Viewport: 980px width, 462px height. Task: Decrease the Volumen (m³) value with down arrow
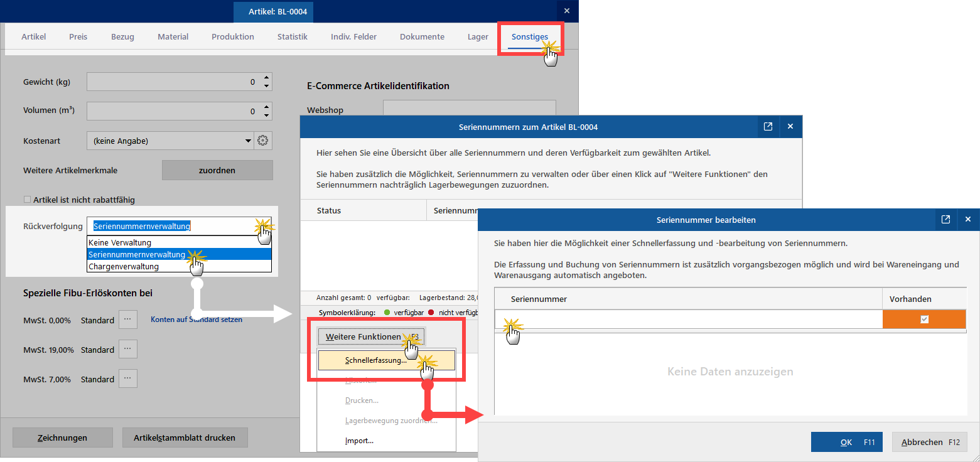coord(267,115)
